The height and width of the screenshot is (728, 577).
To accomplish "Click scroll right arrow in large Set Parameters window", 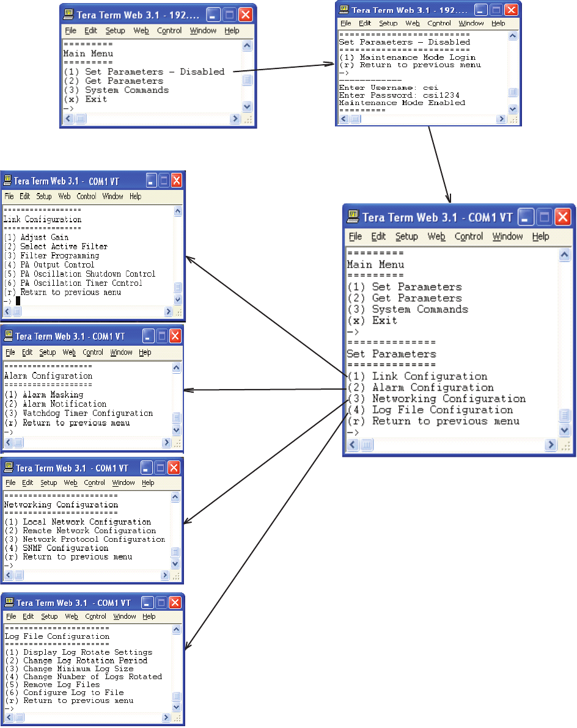I will pos(551,445).
